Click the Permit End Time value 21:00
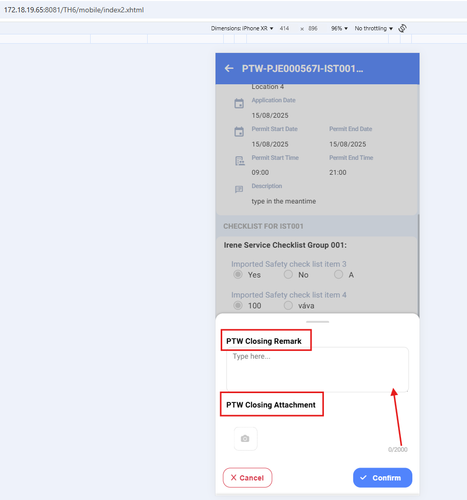467x500 pixels. point(338,172)
